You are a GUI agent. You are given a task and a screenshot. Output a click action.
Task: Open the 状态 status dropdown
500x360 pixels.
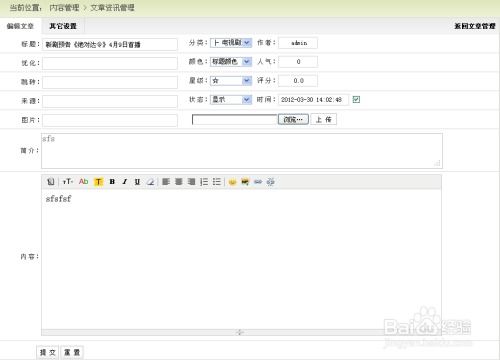(231, 100)
